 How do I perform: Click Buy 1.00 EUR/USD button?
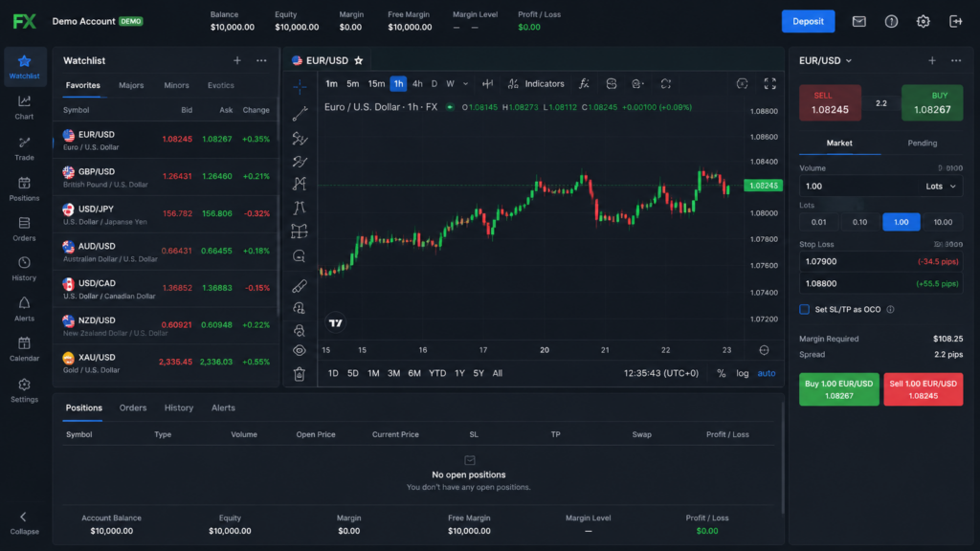pos(838,389)
